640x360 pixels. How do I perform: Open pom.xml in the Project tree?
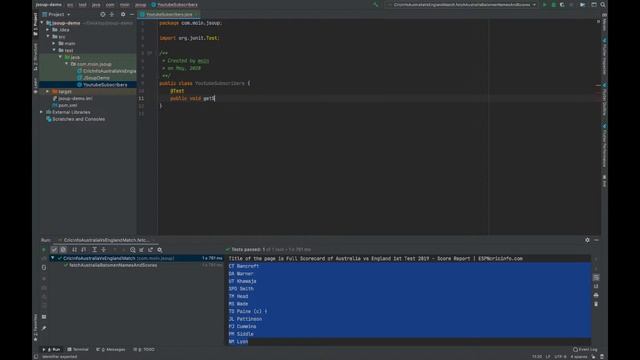pos(64,105)
